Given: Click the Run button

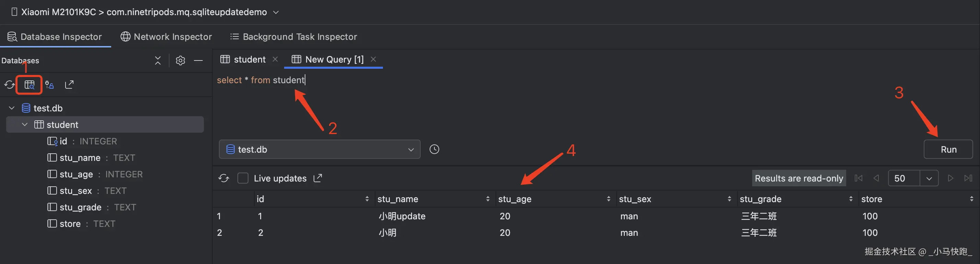Looking at the screenshot, I should click(x=948, y=149).
